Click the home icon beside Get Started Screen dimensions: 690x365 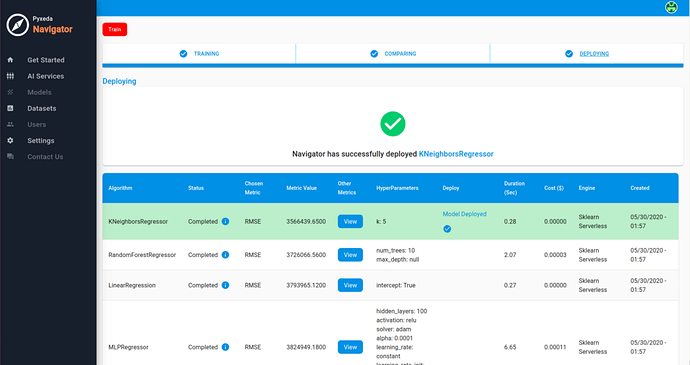pyautogui.click(x=10, y=60)
